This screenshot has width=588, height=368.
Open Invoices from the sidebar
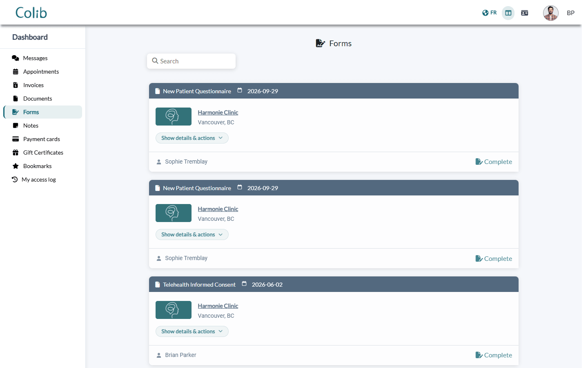42,85
